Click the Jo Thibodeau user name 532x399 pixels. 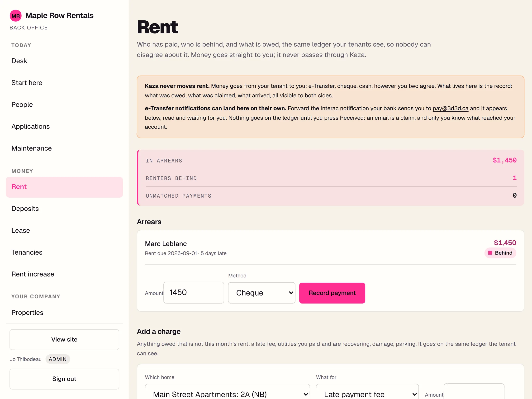pos(25,359)
